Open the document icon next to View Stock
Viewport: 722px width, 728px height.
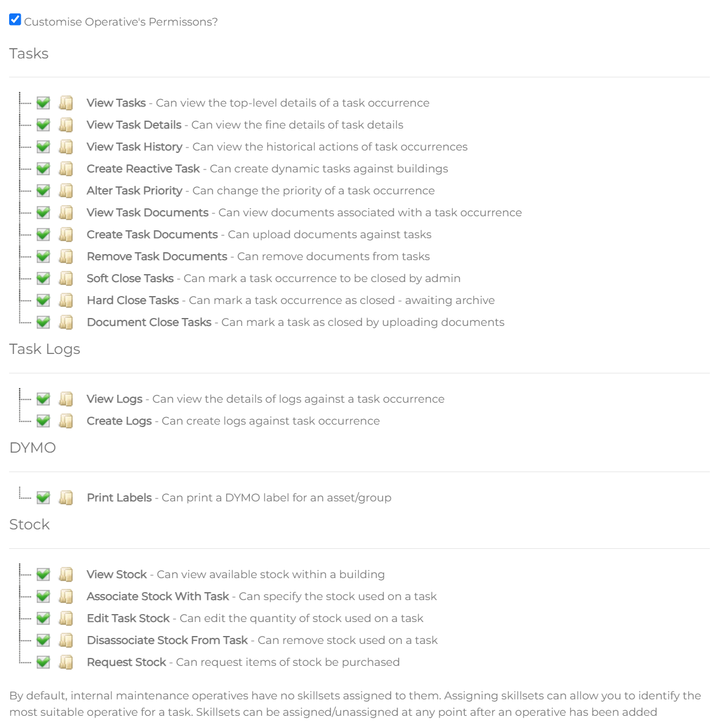tap(66, 574)
